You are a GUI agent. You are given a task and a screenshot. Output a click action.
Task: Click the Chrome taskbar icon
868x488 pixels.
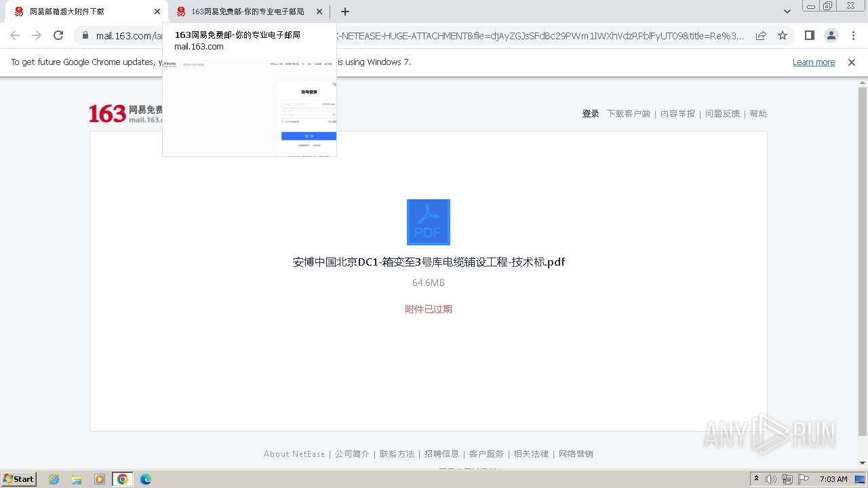pyautogui.click(x=123, y=479)
